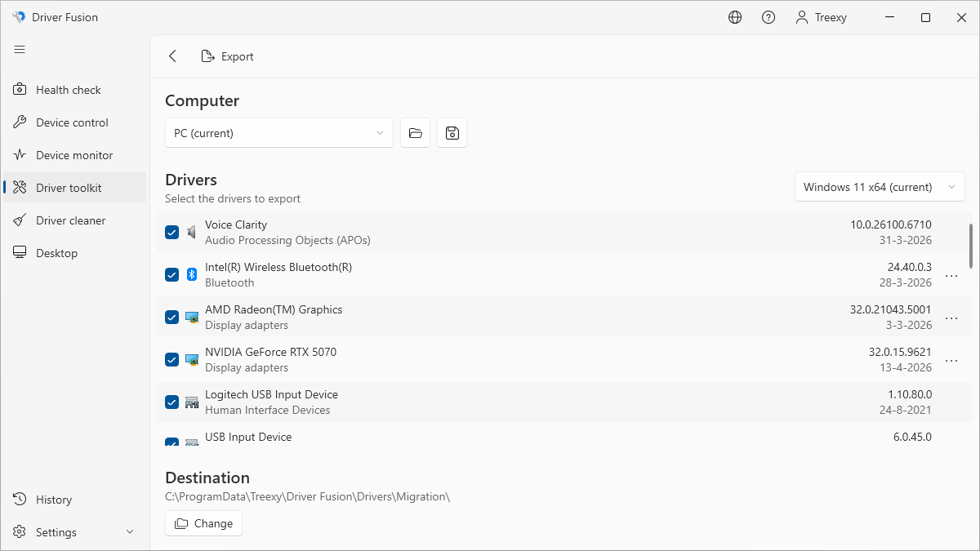The width and height of the screenshot is (980, 551).
Task: Click the back arrow icon
Action: pos(172,56)
